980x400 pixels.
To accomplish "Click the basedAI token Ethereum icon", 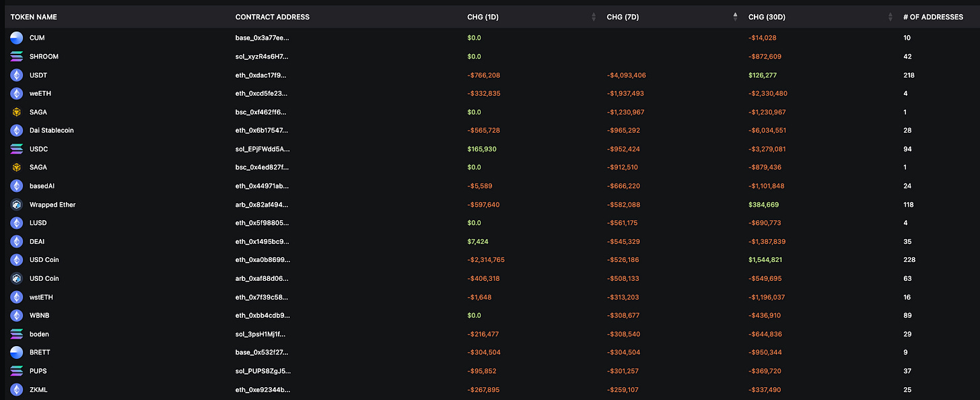I will (x=16, y=186).
